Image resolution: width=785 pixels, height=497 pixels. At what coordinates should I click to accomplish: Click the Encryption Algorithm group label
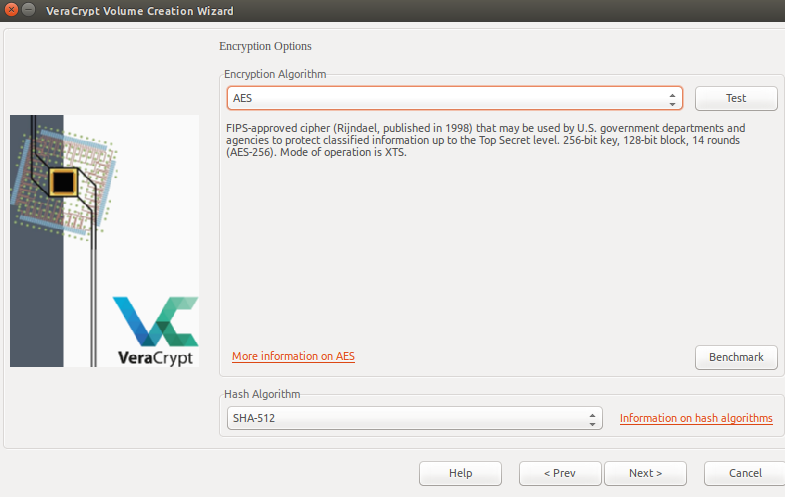[275, 74]
